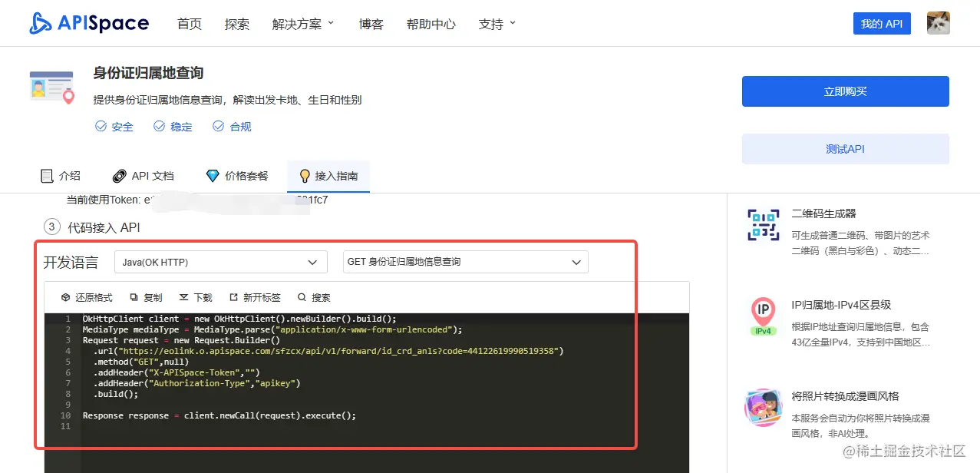Open the 将照片转换成漫画风格 title link
The height and width of the screenshot is (473, 980).
pyautogui.click(x=845, y=396)
